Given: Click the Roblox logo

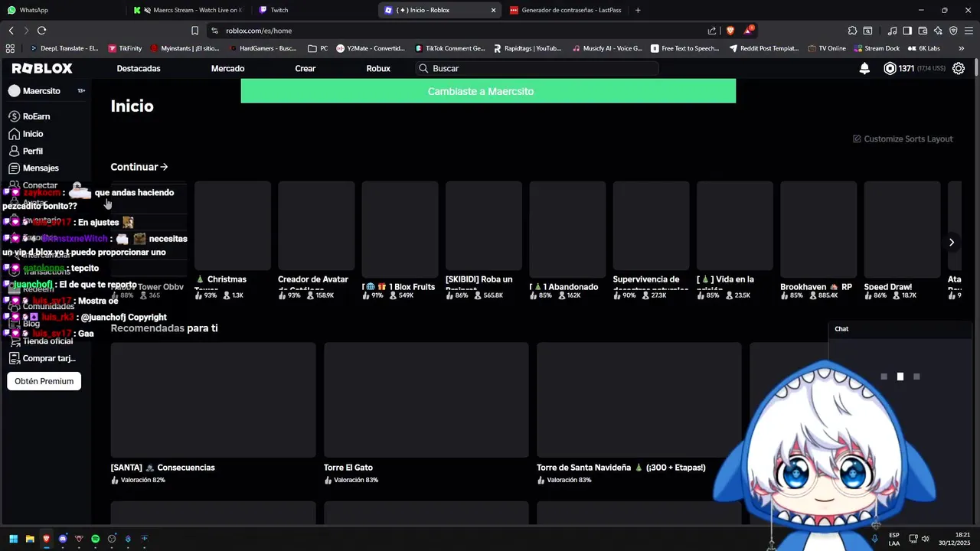Looking at the screenshot, I should coord(42,68).
